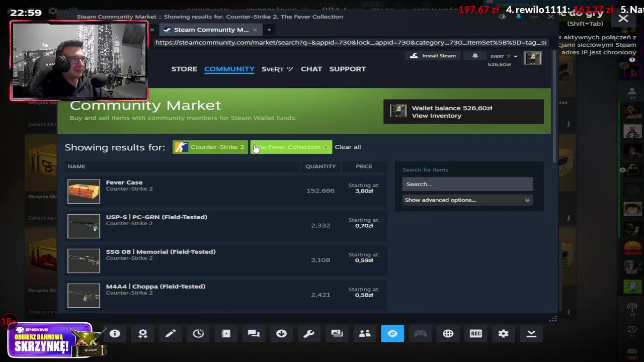Open the REC game recording button
The height and width of the screenshot is (362, 644).
tap(475, 334)
